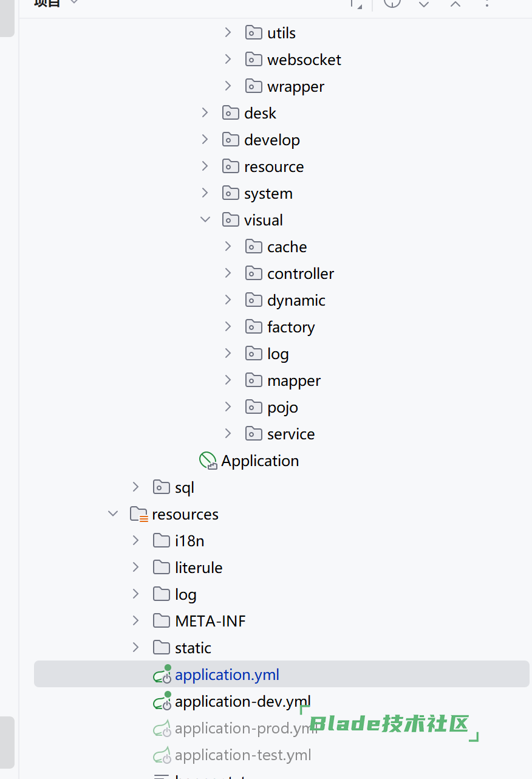Select the i18n folder

[189, 541]
